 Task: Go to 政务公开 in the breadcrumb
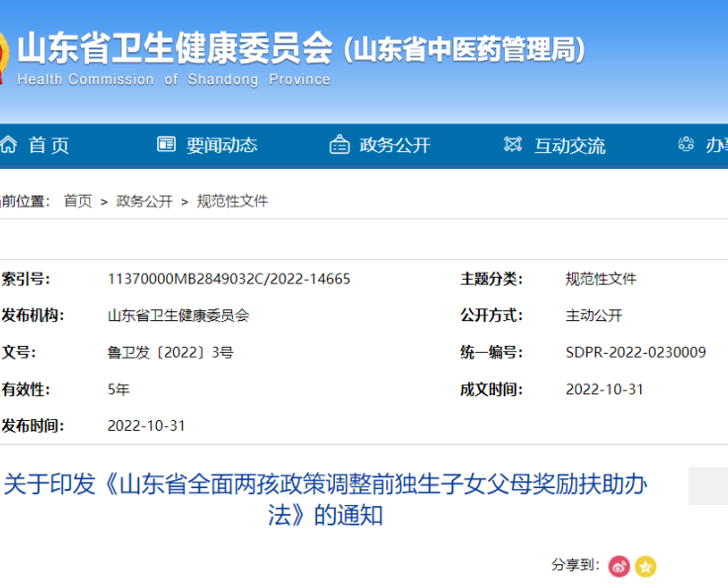pos(144,202)
